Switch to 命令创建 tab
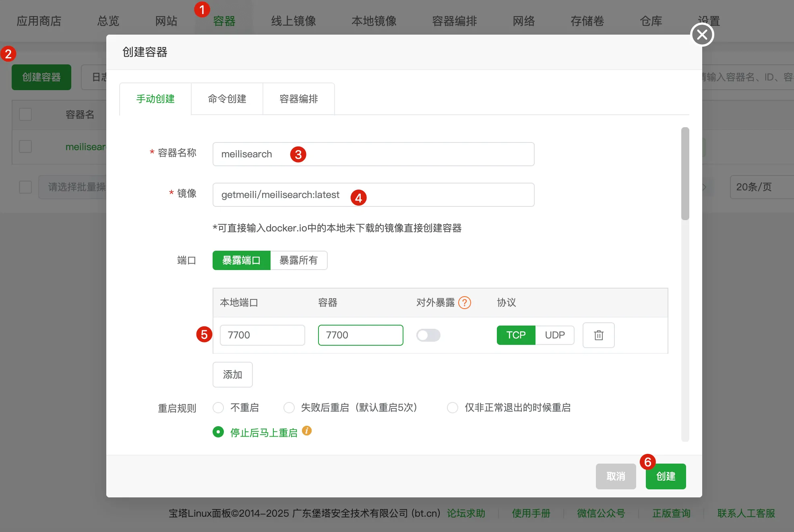This screenshot has height=532, width=794. [x=227, y=99]
